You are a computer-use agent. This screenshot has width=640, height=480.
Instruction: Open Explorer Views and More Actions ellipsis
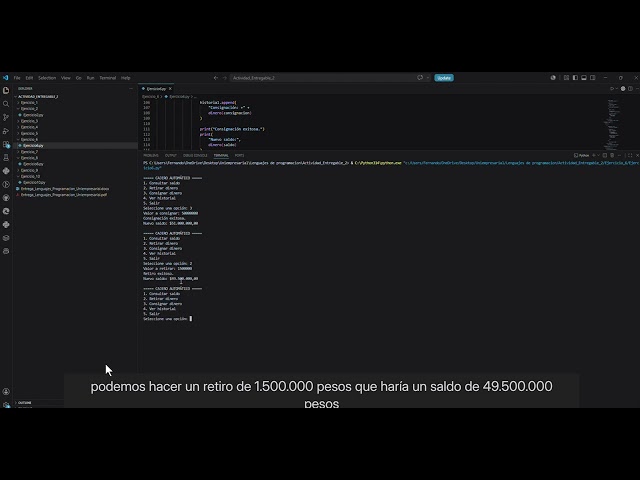coord(131,89)
